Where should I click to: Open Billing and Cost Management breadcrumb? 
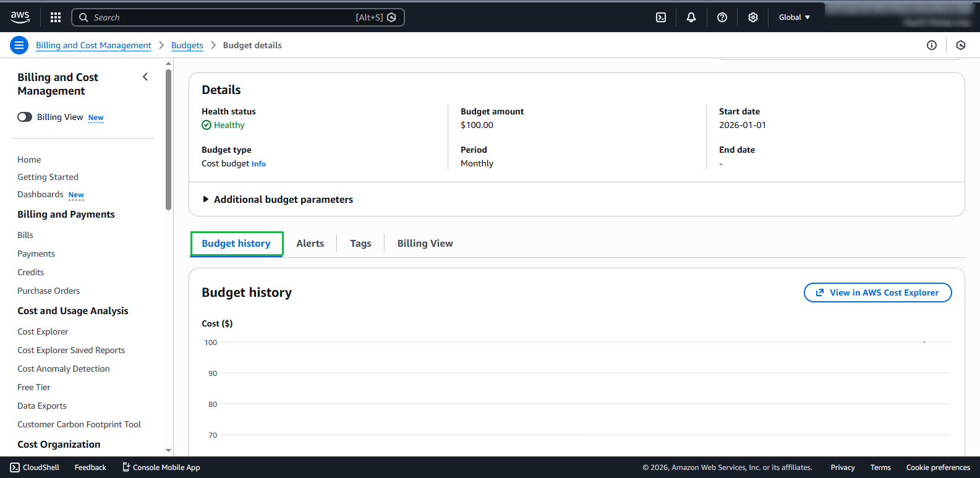[93, 45]
